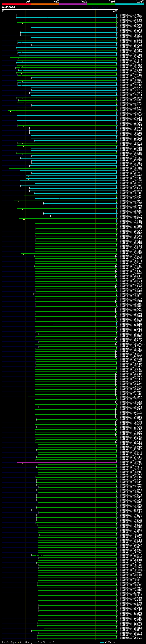The width and height of the screenshot is (146, 644).
Task: Select hit label UniRef100_Q9ZRY8
Action: pyautogui.click(x=131, y=198)
